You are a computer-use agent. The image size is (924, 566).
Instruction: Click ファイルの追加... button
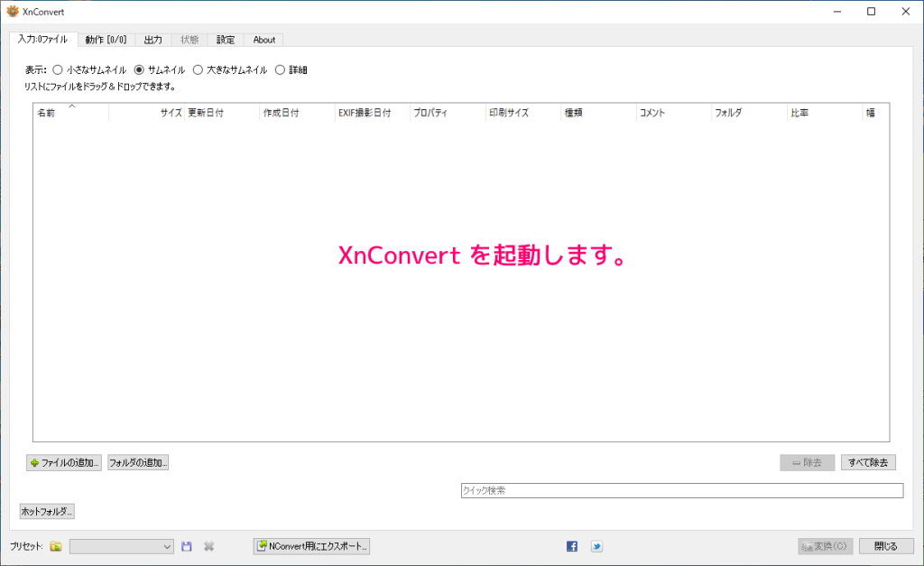[x=64, y=463]
